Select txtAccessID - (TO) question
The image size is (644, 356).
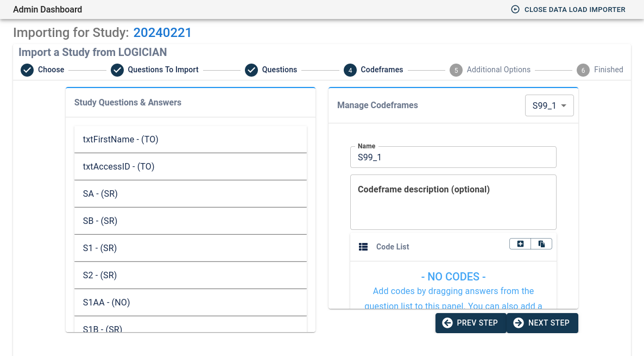191,167
